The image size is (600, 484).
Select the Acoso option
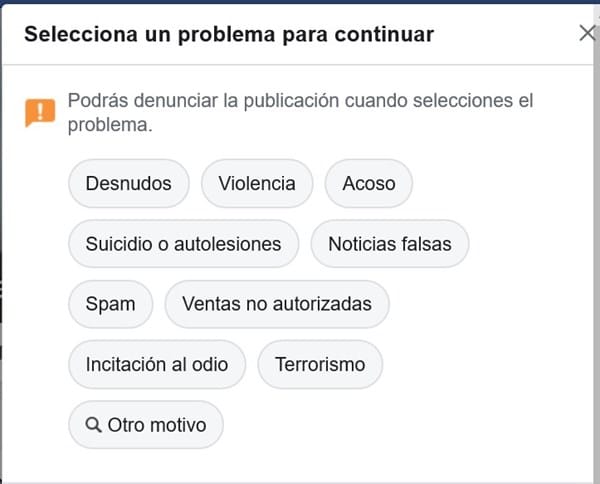[368, 184]
